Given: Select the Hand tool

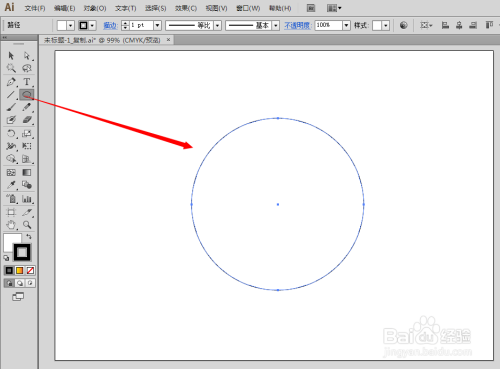Looking at the screenshot, I should point(11,225).
